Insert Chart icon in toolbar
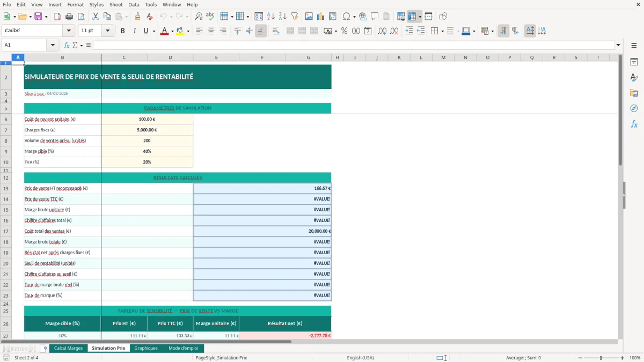The image size is (644, 362). 321,17
